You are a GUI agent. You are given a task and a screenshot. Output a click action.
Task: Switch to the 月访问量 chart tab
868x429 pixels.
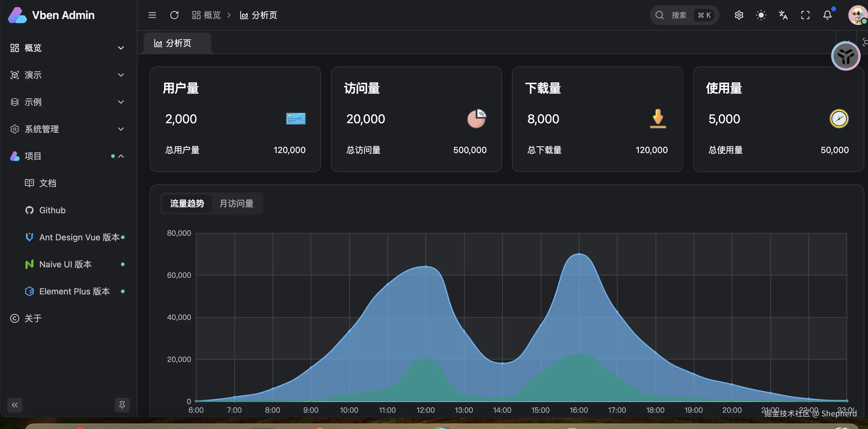pyautogui.click(x=236, y=203)
